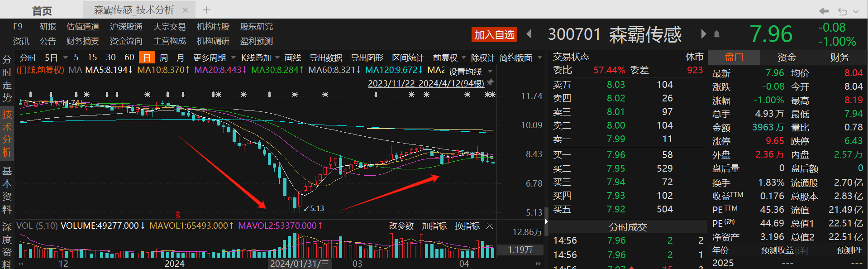Switch to 60-minute period
This screenshot has width=868, height=269.
tap(129, 58)
